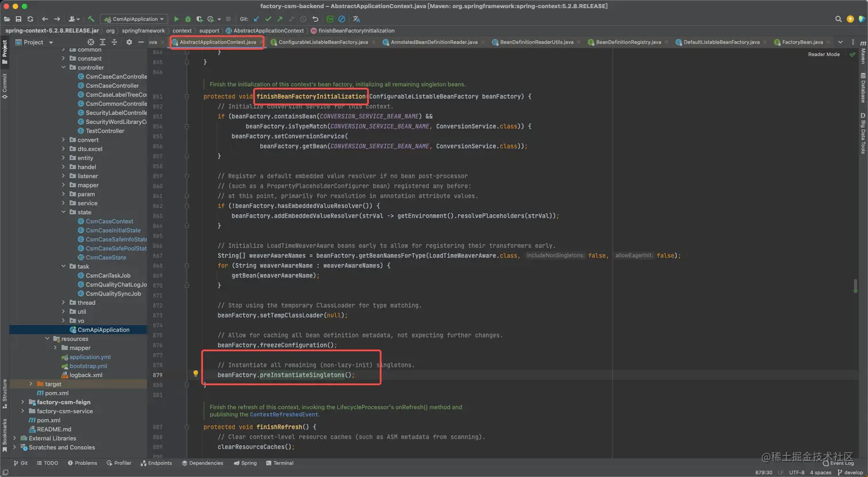
Task: Click the Stop square icon
Action: 228,19
